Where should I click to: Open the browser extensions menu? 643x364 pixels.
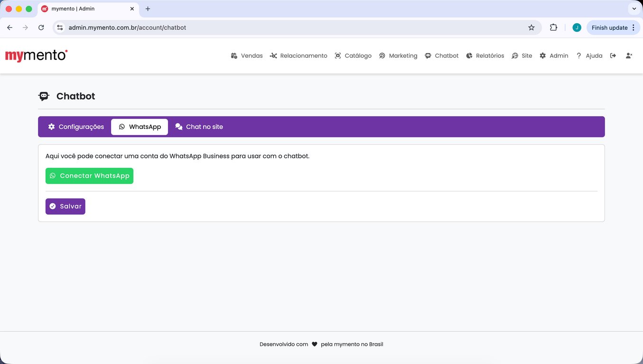553,27
